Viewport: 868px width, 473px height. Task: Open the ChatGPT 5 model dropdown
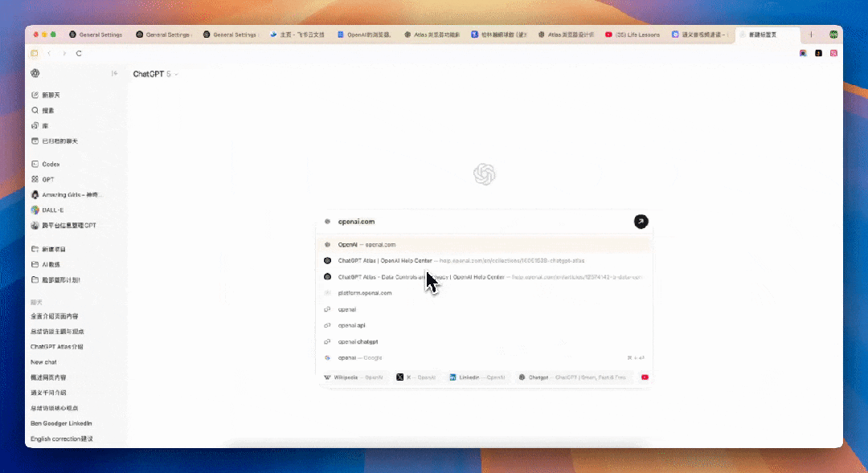click(x=154, y=72)
